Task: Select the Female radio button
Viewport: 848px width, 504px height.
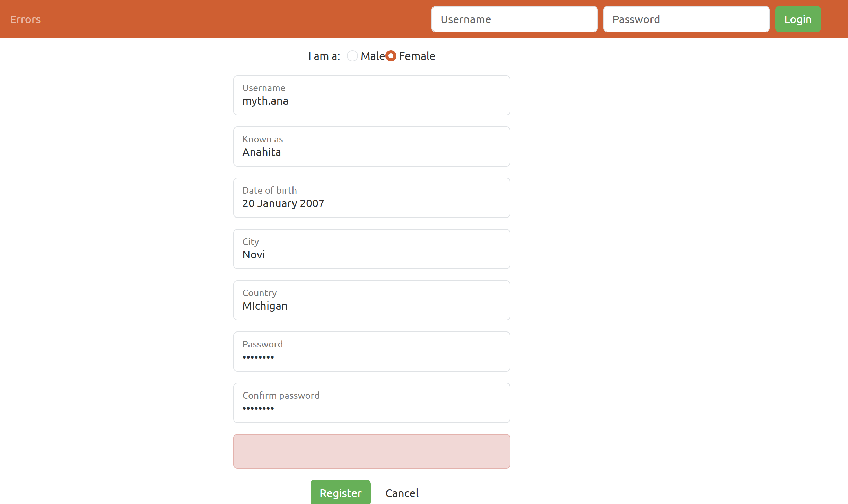Action: click(x=391, y=56)
